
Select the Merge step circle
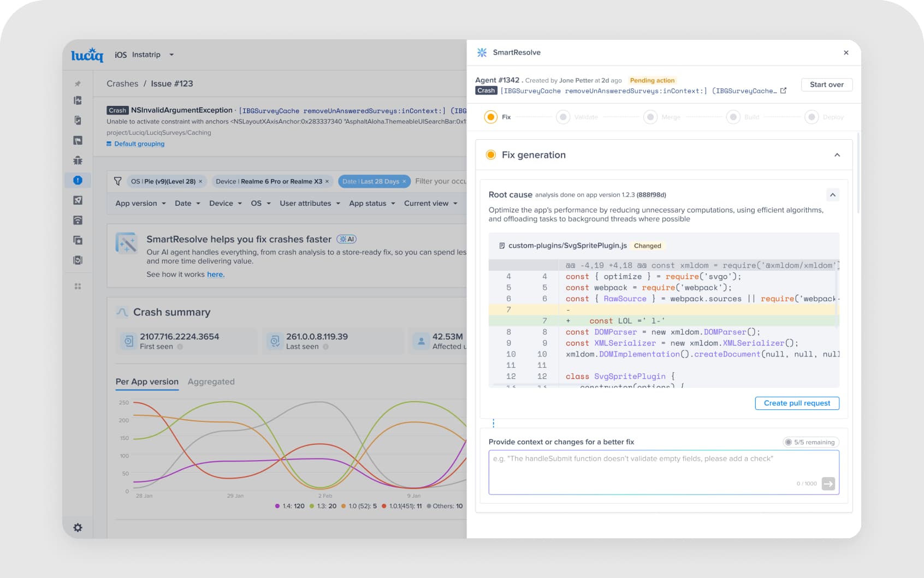pyautogui.click(x=650, y=117)
